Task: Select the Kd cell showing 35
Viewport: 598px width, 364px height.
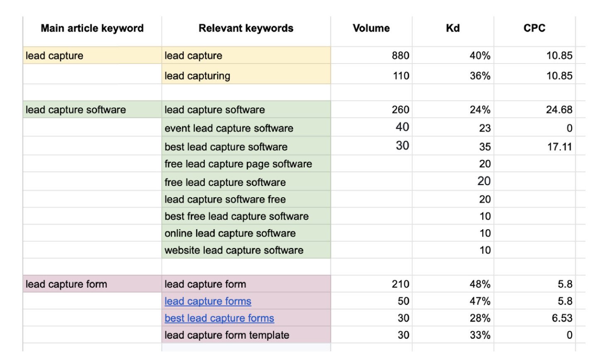Action: (x=453, y=146)
